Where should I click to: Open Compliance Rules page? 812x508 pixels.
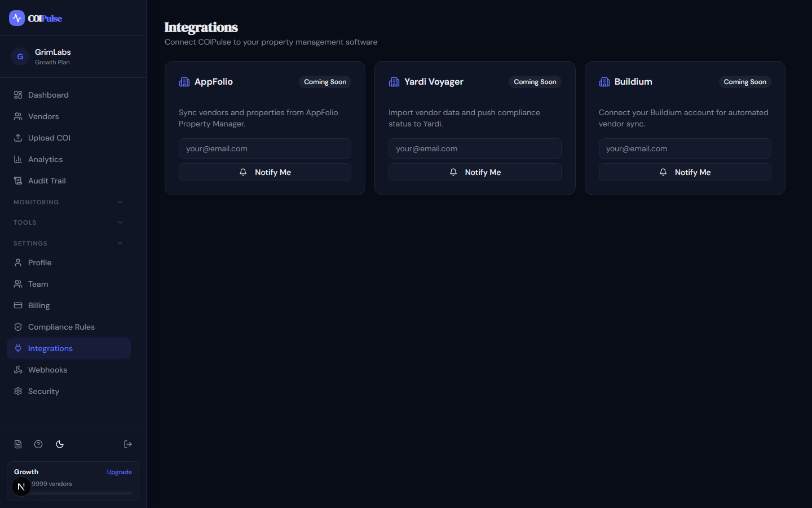click(69, 327)
